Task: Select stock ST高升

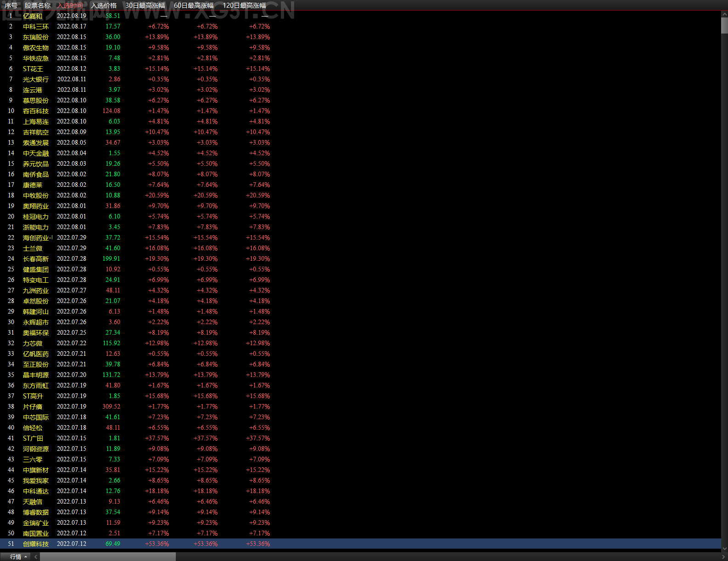Action: pyautogui.click(x=33, y=396)
